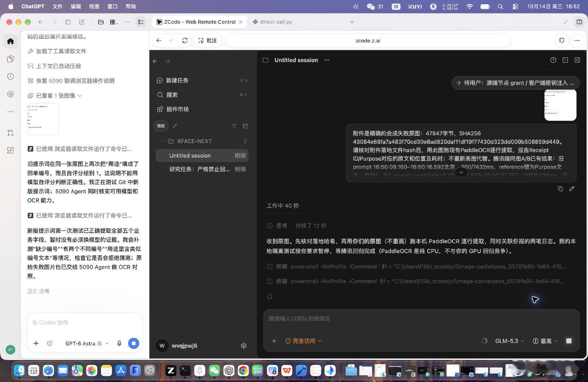Open the 研究任务 session row
This screenshot has width=588, height=382.
click(x=202, y=169)
